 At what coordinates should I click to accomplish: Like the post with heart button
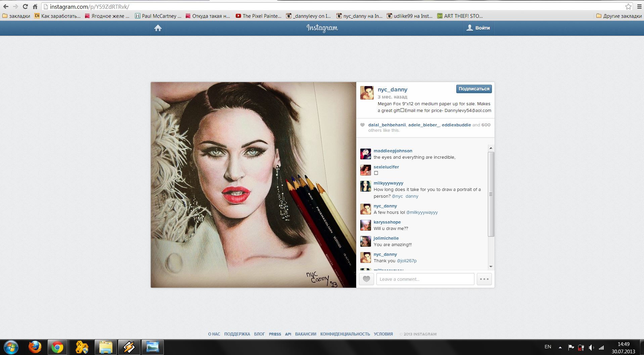tap(366, 279)
